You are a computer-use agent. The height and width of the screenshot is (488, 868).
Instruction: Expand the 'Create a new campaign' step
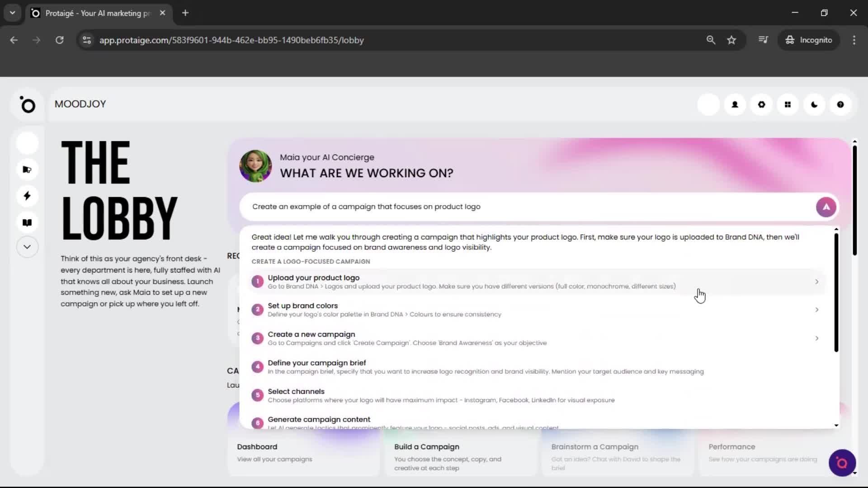point(816,338)
